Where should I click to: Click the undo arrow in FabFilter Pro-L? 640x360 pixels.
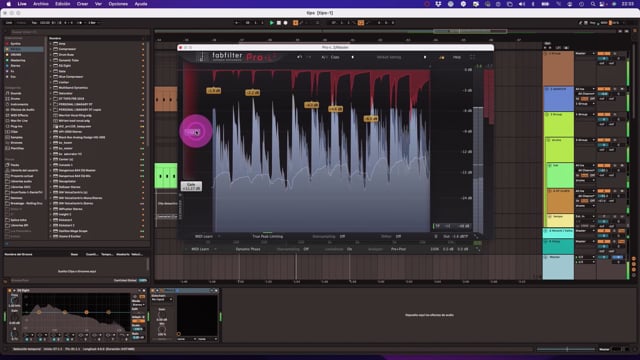[x=300, y=57]
